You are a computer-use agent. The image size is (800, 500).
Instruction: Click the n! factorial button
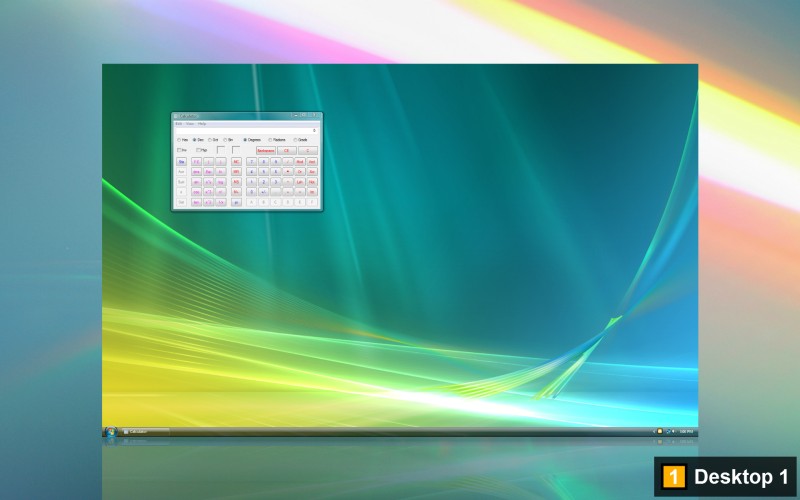pos(220,192)
